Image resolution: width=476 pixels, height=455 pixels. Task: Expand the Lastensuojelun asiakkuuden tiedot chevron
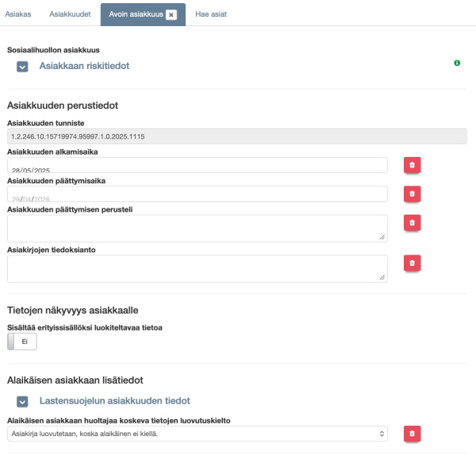[x=22, y=402]
